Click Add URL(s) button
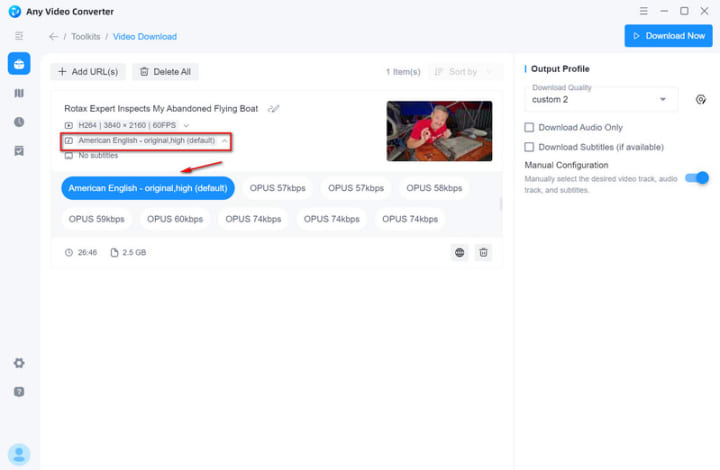The width and height of the screenshot is (720, 470). click(88, 72)
